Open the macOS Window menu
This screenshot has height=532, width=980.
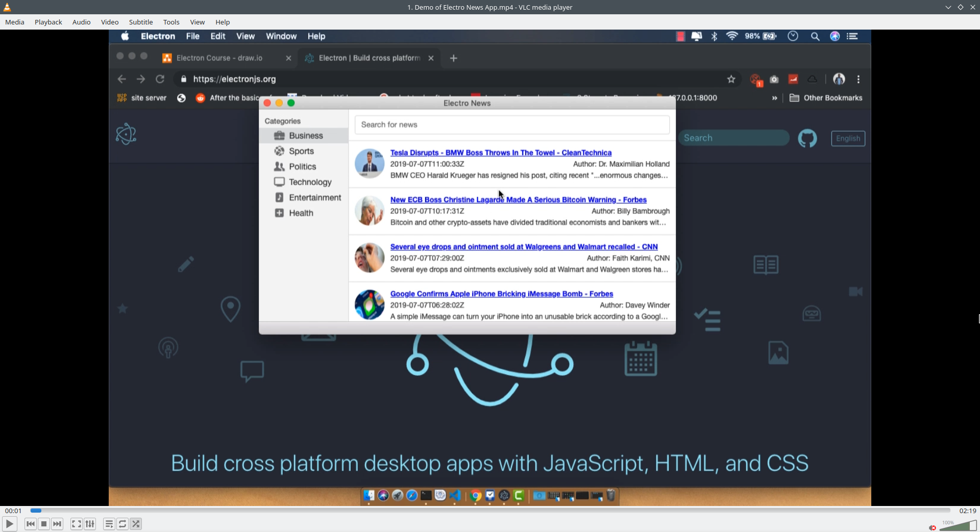pos(281,36)
